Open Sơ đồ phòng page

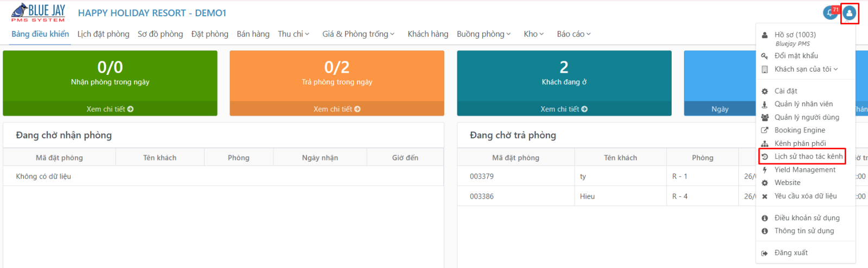160,34
